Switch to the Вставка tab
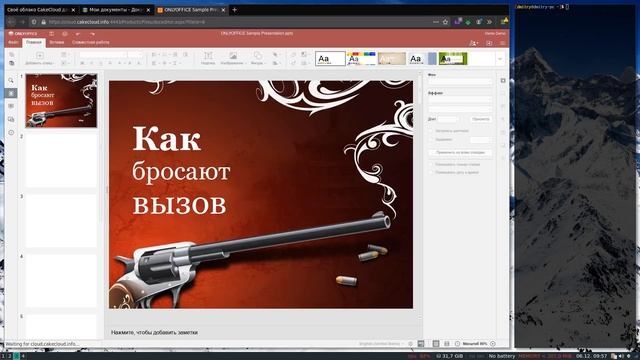This screenshot has width=640, height=360. point(57,42)
